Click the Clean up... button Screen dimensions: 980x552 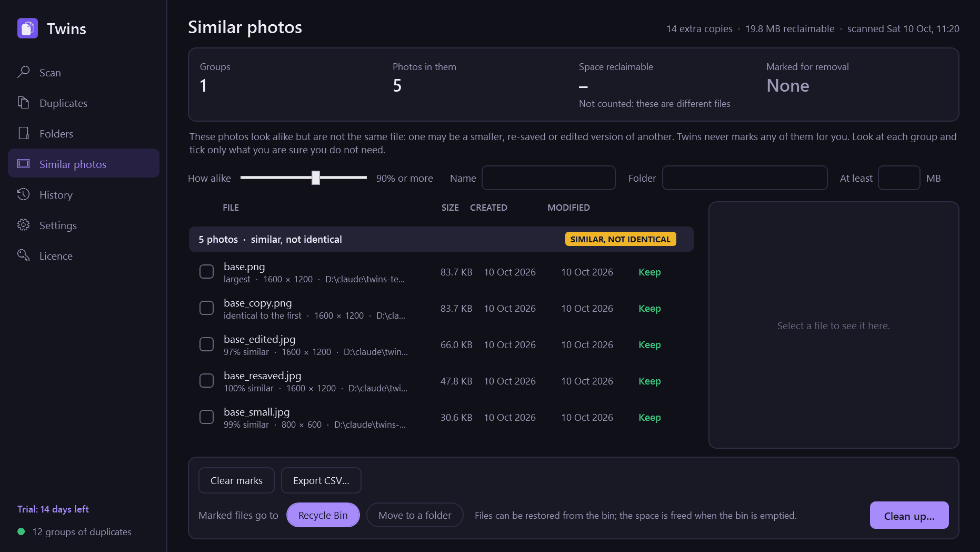click(909, 516)
